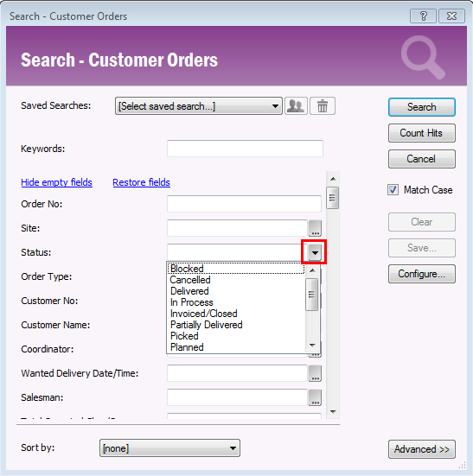473x476 pixels.
Task: Open the Saved Searches dropdown
Action: 199,106
